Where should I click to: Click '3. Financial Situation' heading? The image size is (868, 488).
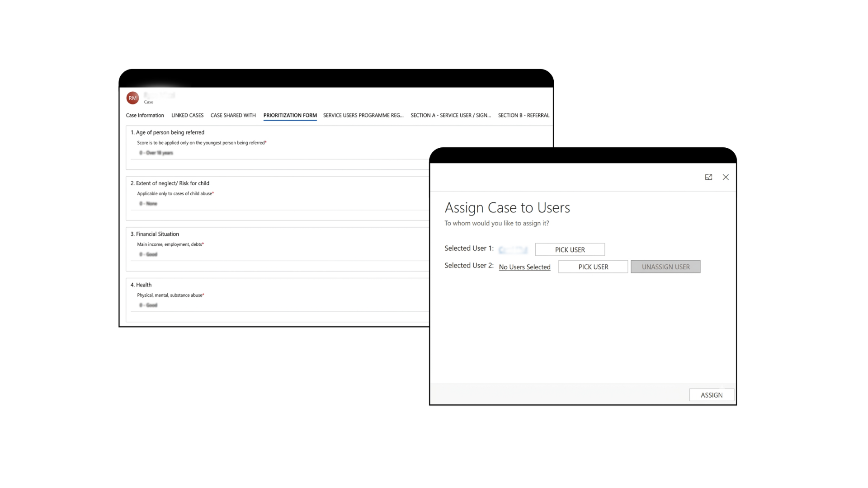coord(155,234)
